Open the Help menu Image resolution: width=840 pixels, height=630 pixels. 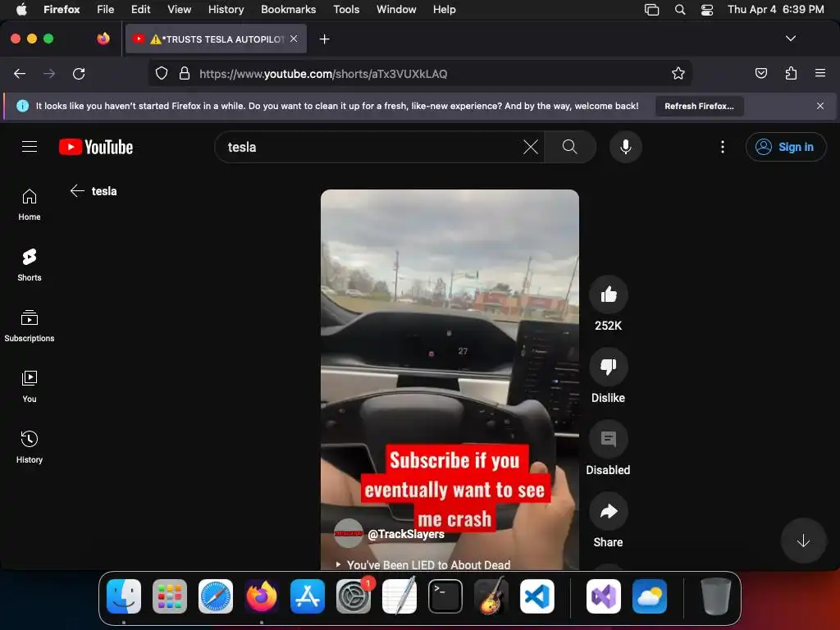(444, 10)
